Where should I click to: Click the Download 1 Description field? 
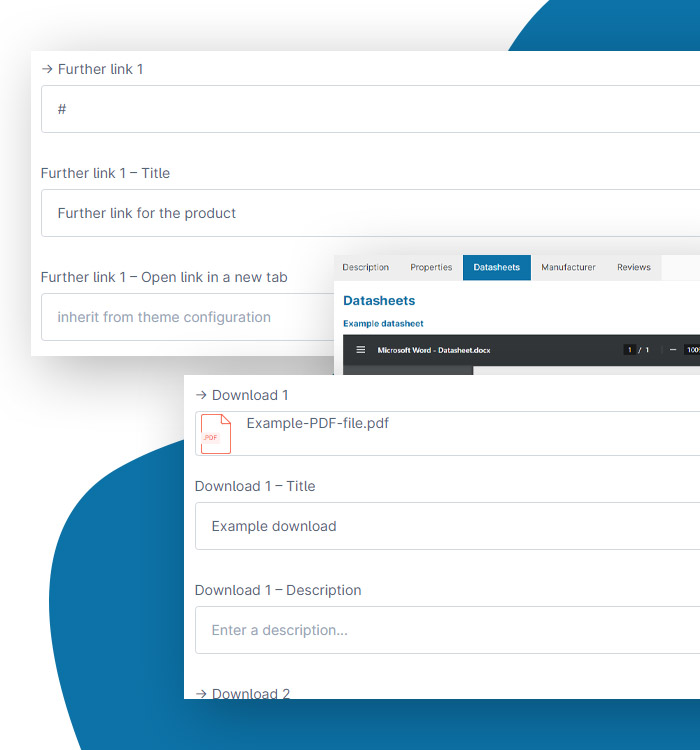coord(446,630)
